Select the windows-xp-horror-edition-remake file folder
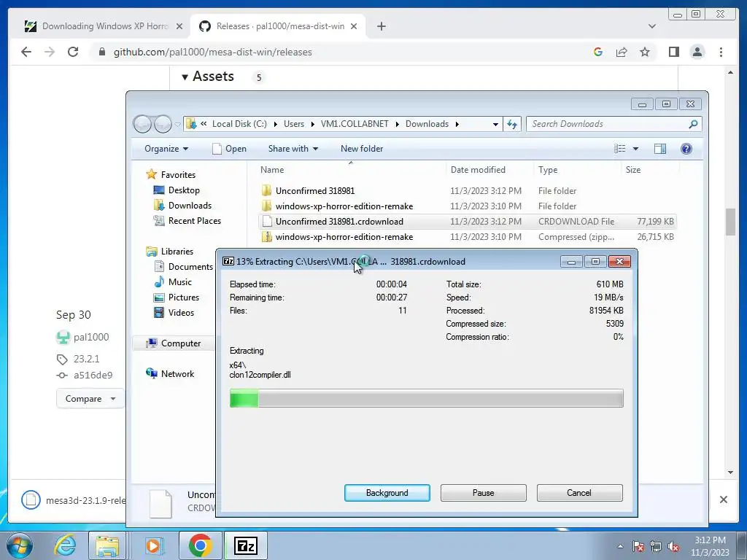This screenshot has height=560, width=747. (344, 206)
